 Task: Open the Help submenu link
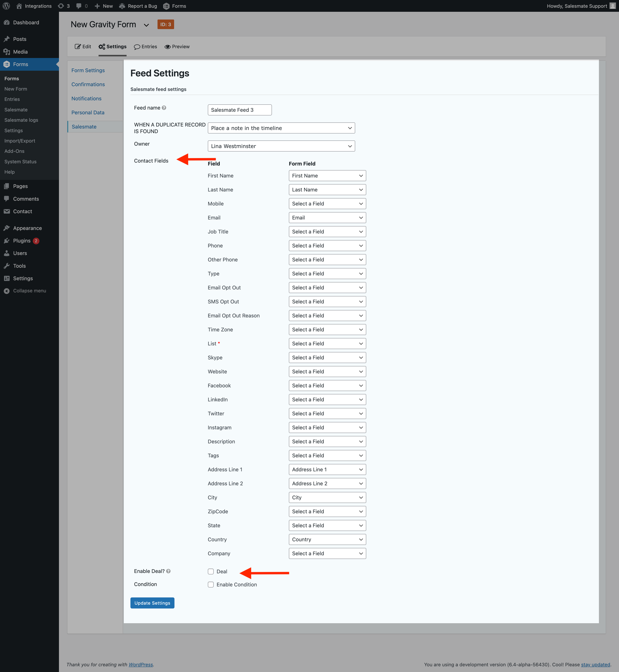coord(9,172)
